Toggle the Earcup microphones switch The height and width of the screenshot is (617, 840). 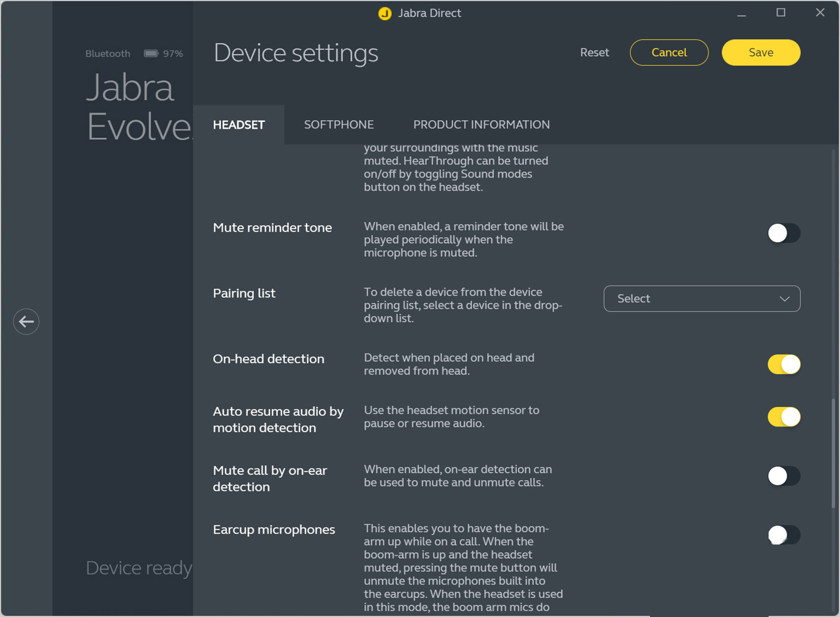point(784,535)
